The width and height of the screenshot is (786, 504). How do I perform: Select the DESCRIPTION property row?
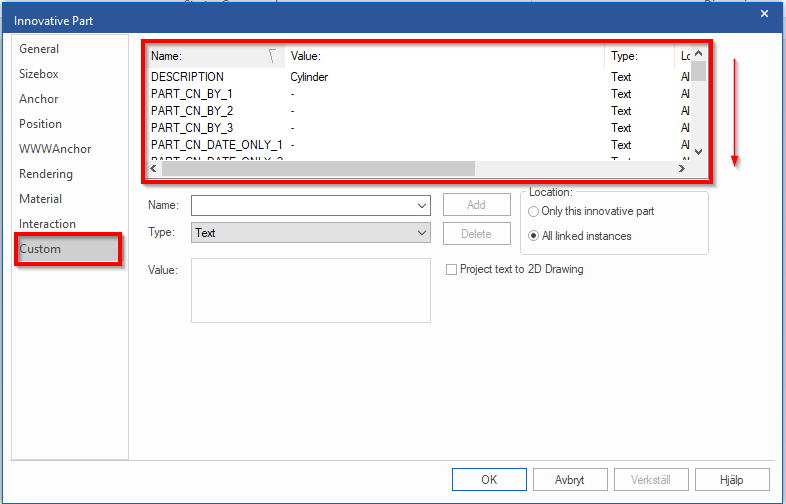click(418, 77)
